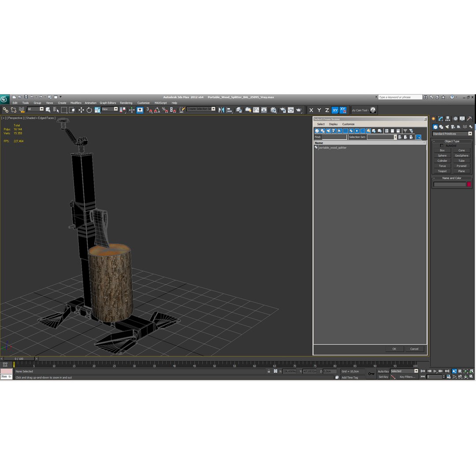Open the Material Editor from the toolbar

click(x=274, y=110)
